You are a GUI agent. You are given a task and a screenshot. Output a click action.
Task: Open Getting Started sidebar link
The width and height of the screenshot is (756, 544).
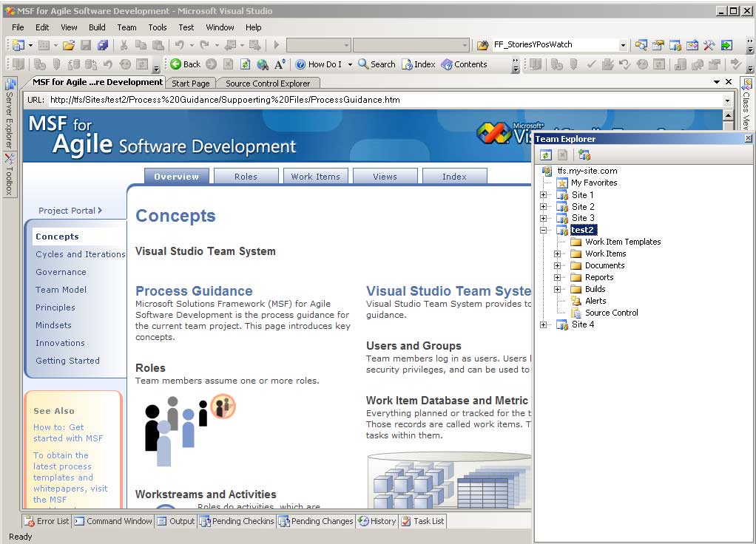coord(67,361)
